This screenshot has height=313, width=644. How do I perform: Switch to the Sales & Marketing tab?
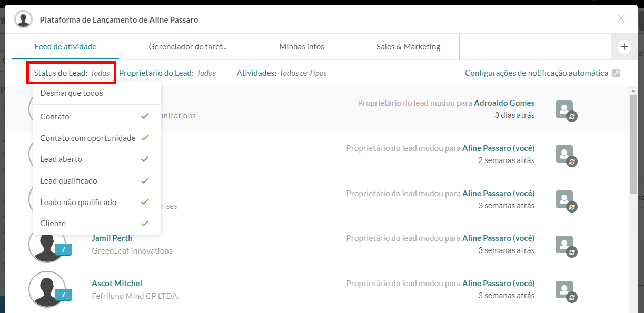(x=408, y=46)
